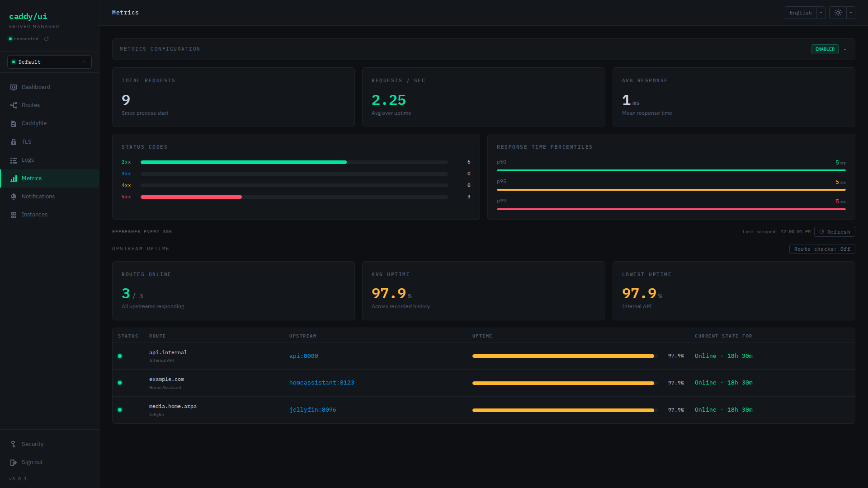Screen dimensions: 868x488
Task: Open the Caddyfile page
Action: tap(50, 123)
